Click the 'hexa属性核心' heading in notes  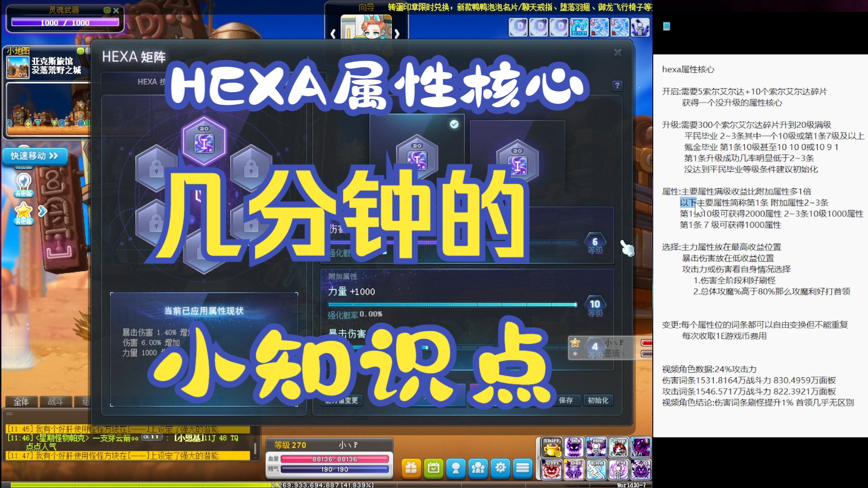688,70
